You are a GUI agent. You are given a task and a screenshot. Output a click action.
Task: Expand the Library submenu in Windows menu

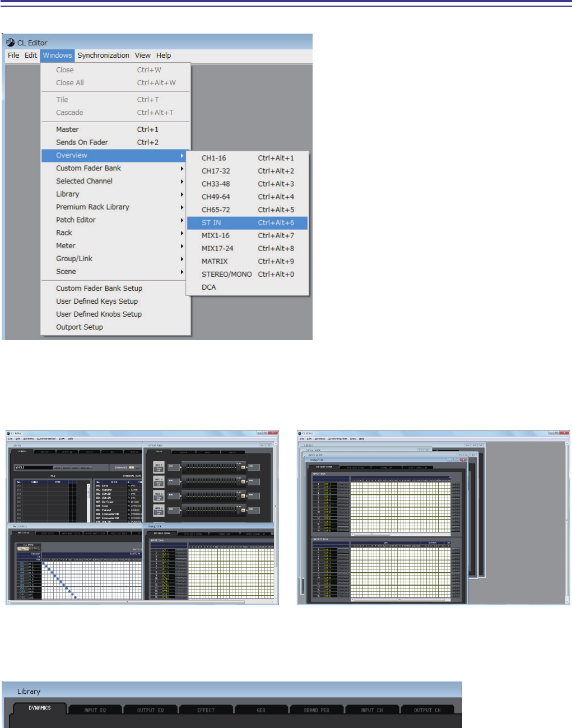pyautogui.click(x=115, y=194)
